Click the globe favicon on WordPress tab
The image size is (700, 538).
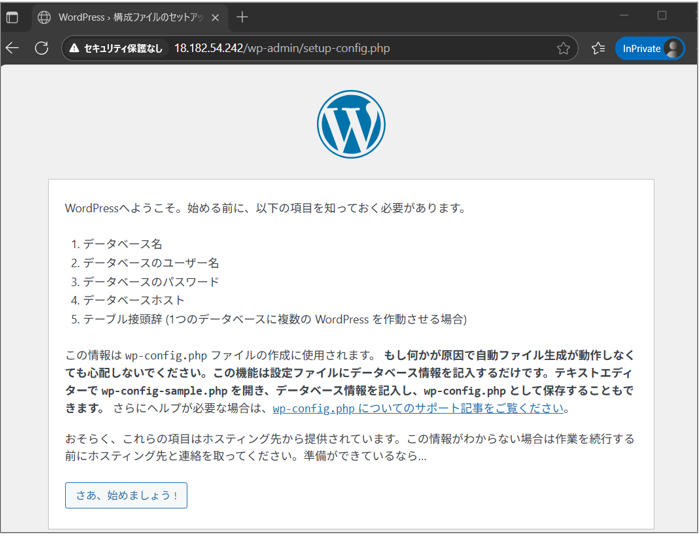coord(44,17)
